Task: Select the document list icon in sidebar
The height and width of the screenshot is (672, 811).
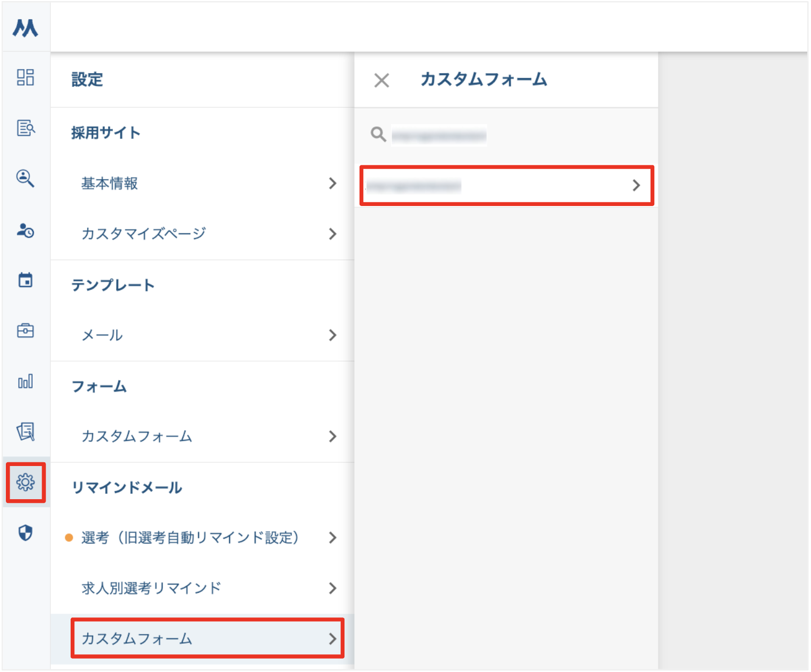Action: coord(25,128)
